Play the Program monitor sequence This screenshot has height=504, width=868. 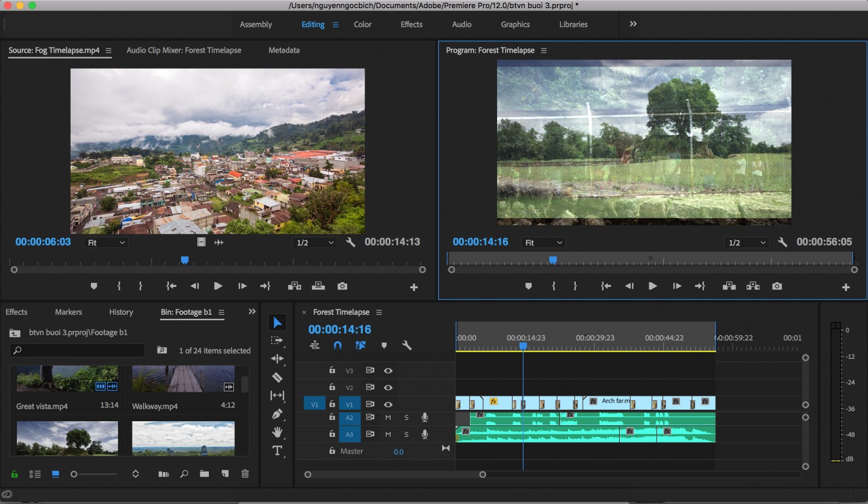652,286
